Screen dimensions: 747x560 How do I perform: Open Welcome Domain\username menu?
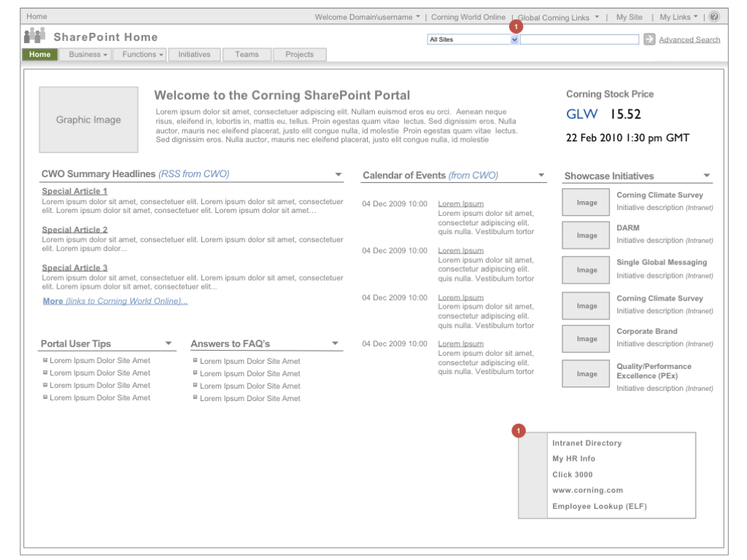368,17
